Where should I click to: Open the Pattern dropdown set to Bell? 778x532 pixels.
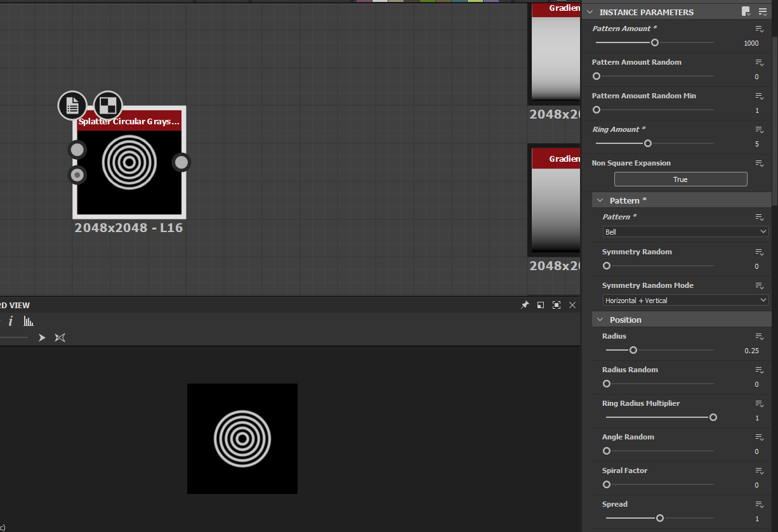[x=685, y=232]
